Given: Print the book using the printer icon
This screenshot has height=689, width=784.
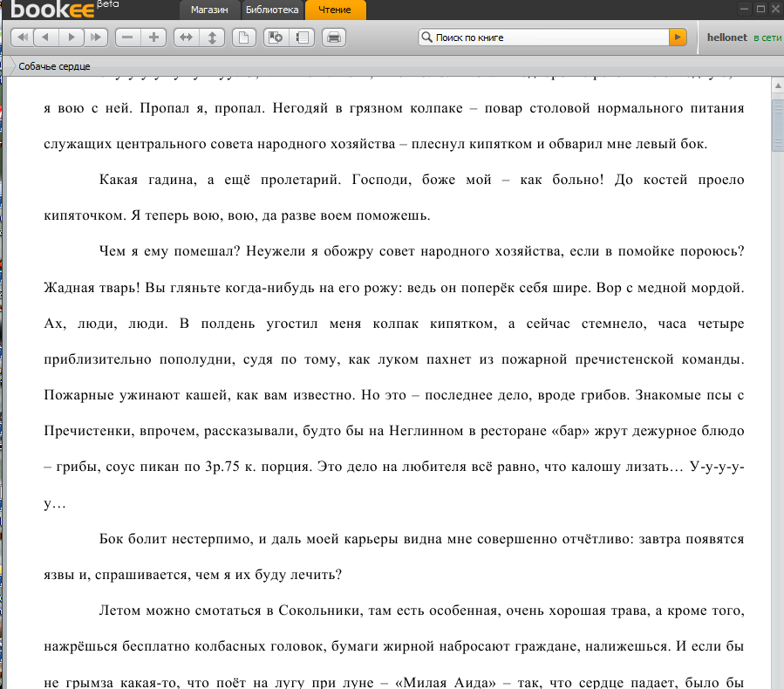Looking at the screenshot, I should tap(334, 38).
